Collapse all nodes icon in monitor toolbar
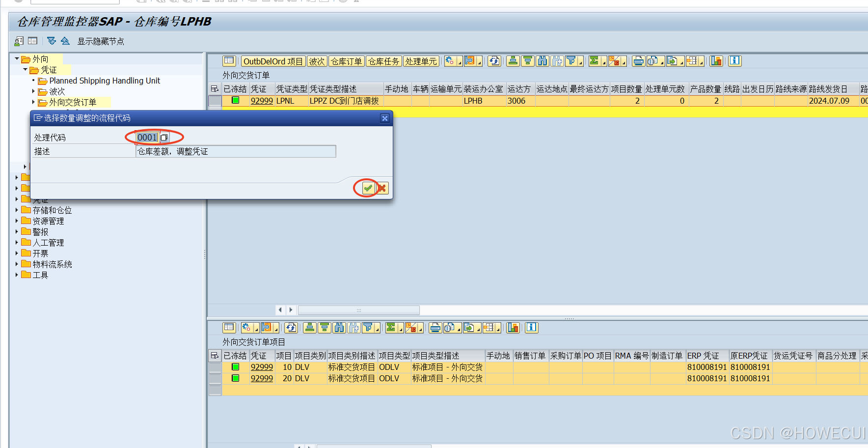 (x=65, y=41)
